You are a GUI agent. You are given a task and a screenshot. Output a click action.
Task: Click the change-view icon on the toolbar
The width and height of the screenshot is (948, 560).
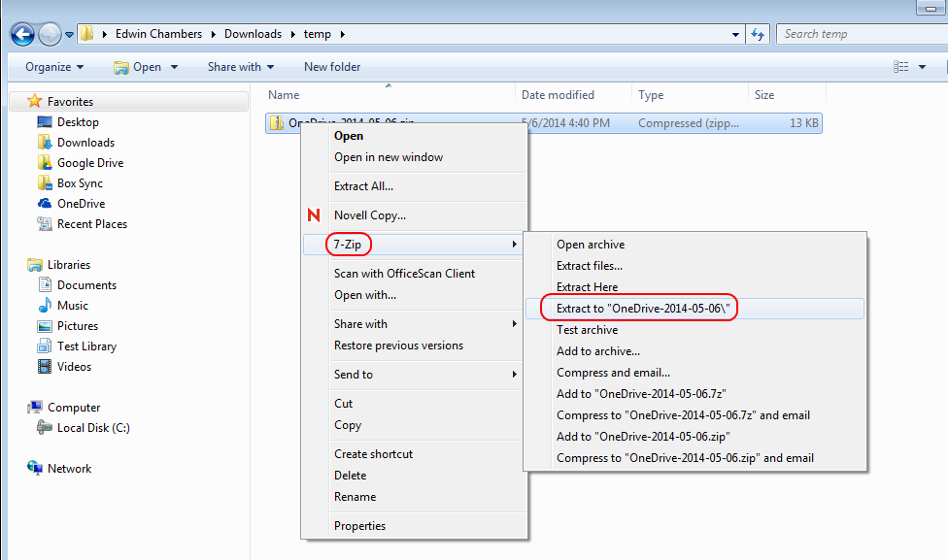[x=902, y=66]
